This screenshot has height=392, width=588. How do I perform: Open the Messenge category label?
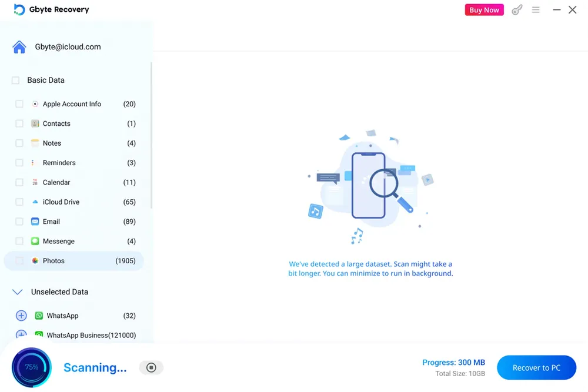click(58, 241)
